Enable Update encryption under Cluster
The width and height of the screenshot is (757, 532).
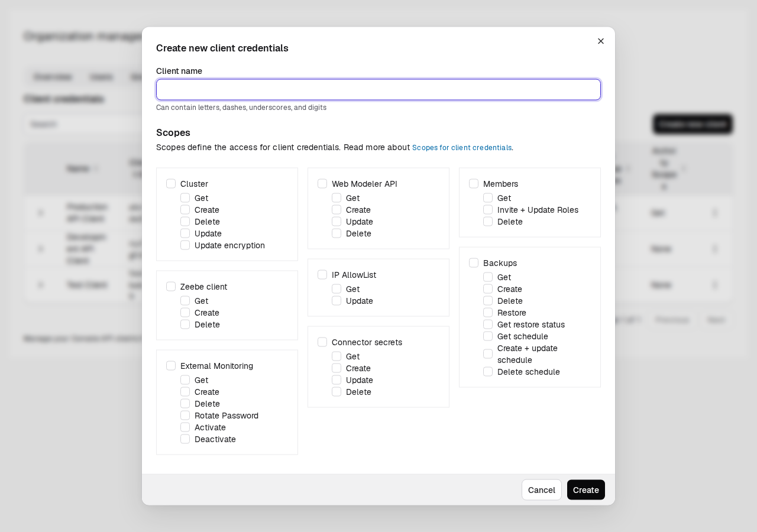[x=185, y=245]
